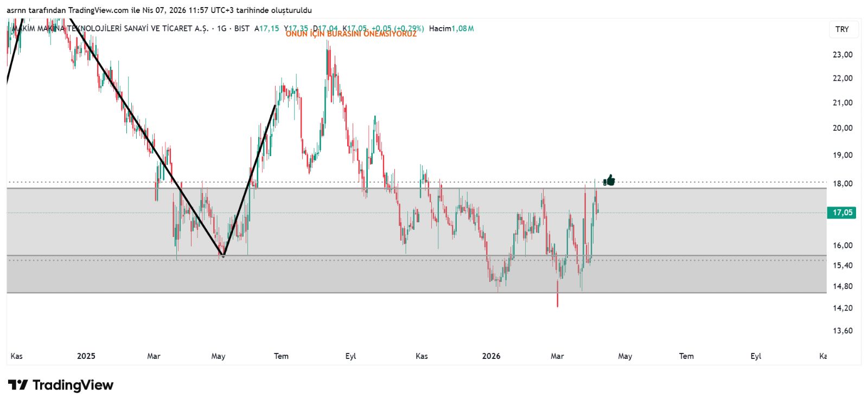Click the MAKİM MAKİNA symbol title

(x=110, y=28)
